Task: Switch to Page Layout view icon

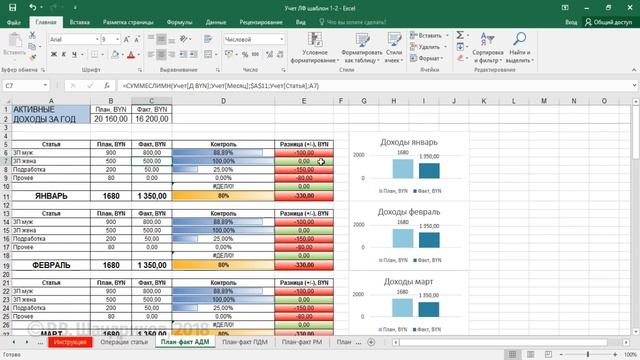Action: point(530,354)
